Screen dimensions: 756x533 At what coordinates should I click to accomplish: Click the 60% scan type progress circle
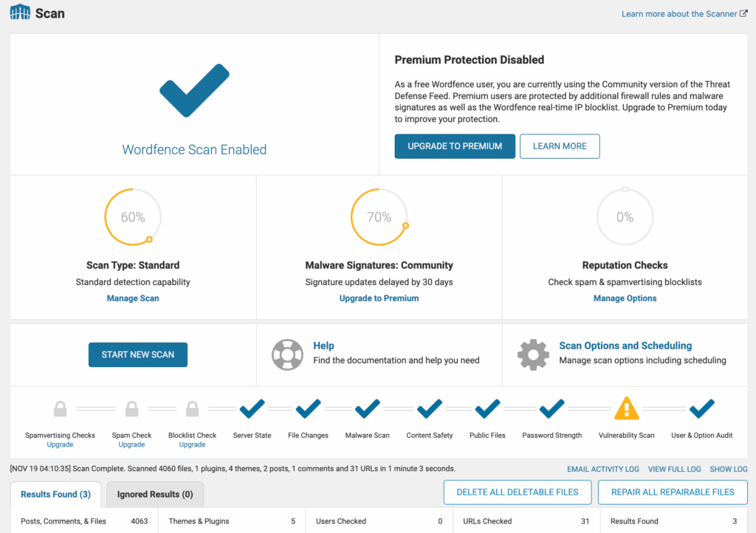(133, 217)
